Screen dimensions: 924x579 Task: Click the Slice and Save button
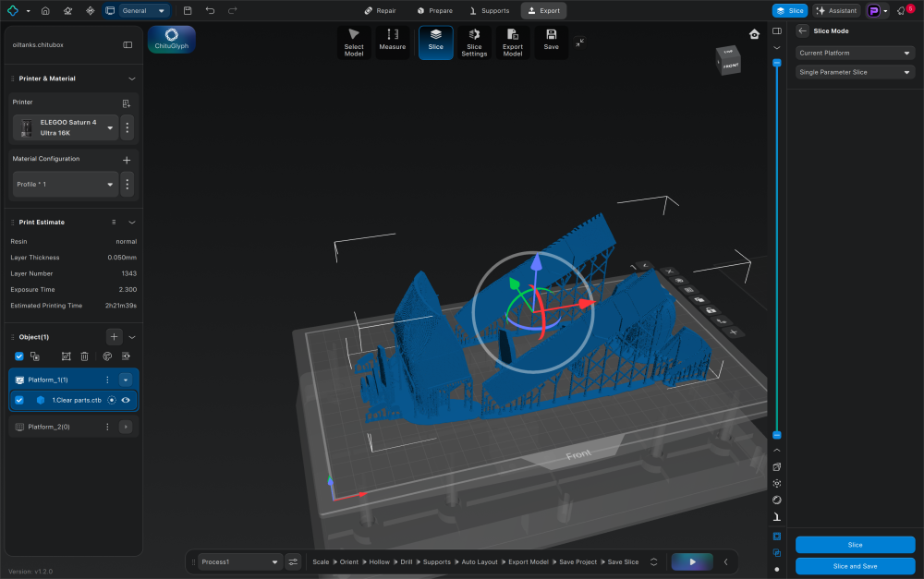pyautogui.click(x=855, y=566)
